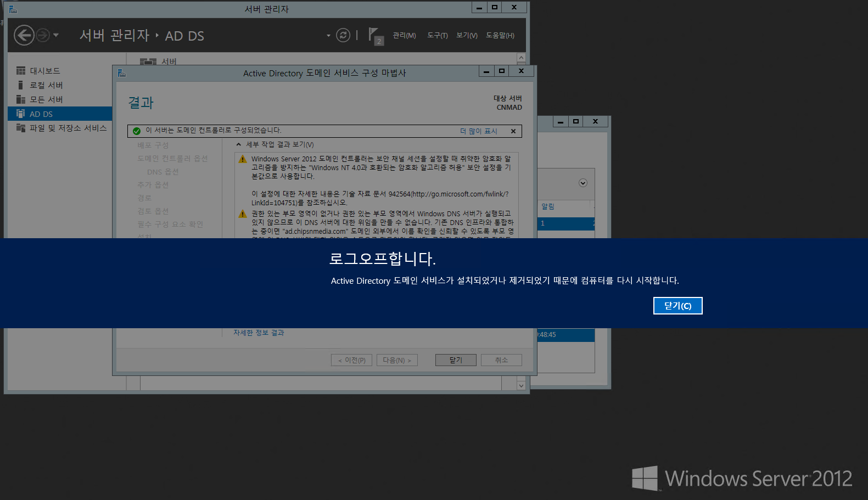Screen dimensions: 868x500
Task: Expand chevron in the background task window
Action: pos(583,183)
